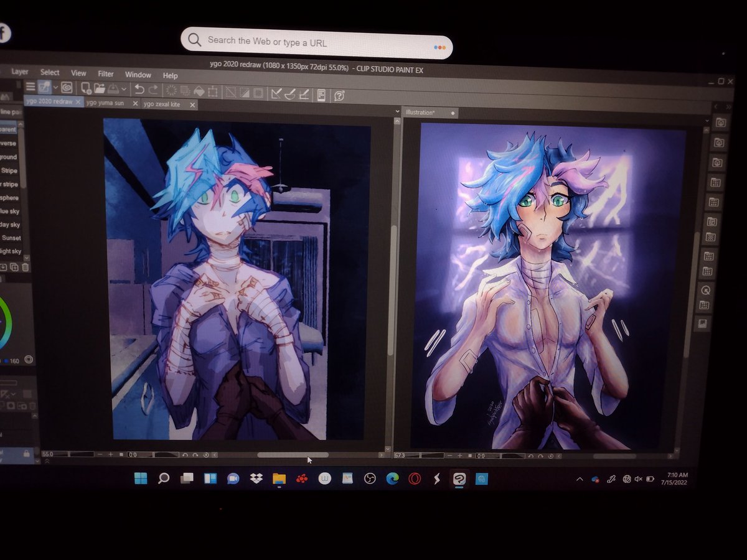Open the Windows Start menu
The image size is (747, 560).
coord(141,478)
